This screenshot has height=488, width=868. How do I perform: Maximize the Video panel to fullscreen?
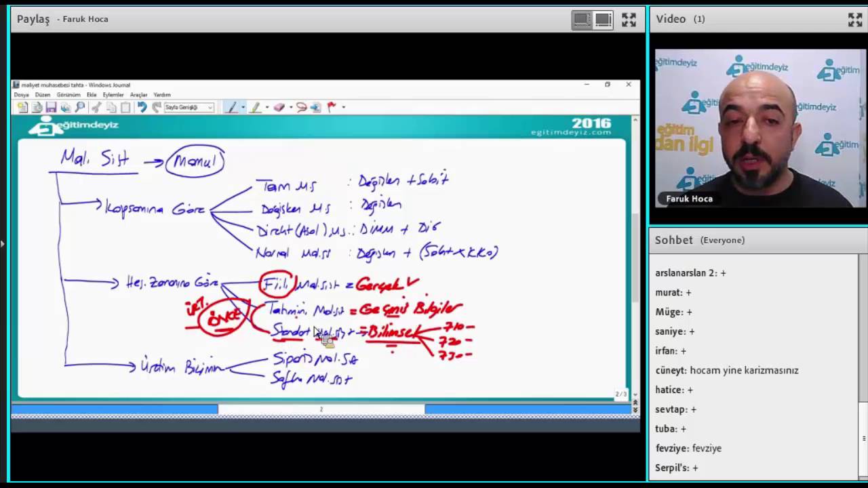855,20
